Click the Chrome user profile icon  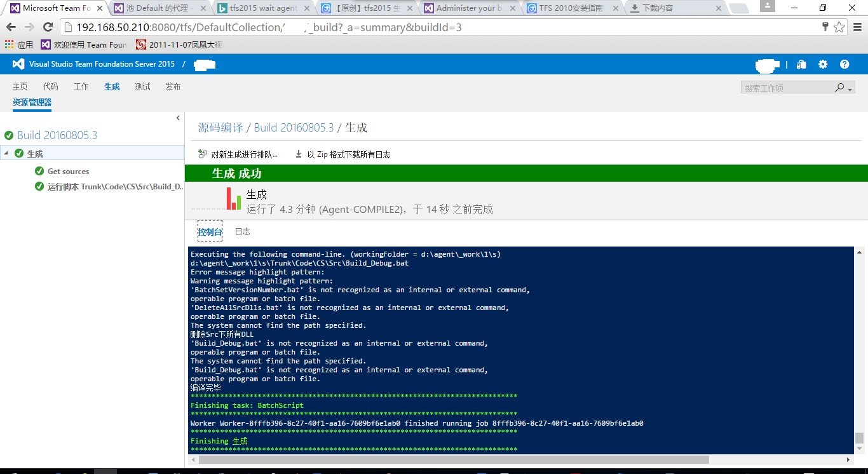[x=768, y=6]
